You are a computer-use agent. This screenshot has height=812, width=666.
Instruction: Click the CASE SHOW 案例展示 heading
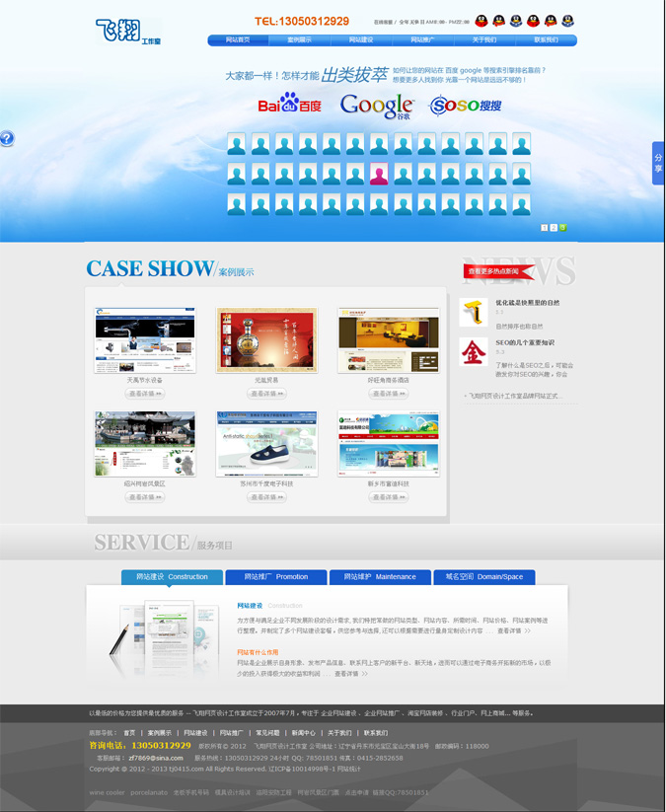pos(170,269)
